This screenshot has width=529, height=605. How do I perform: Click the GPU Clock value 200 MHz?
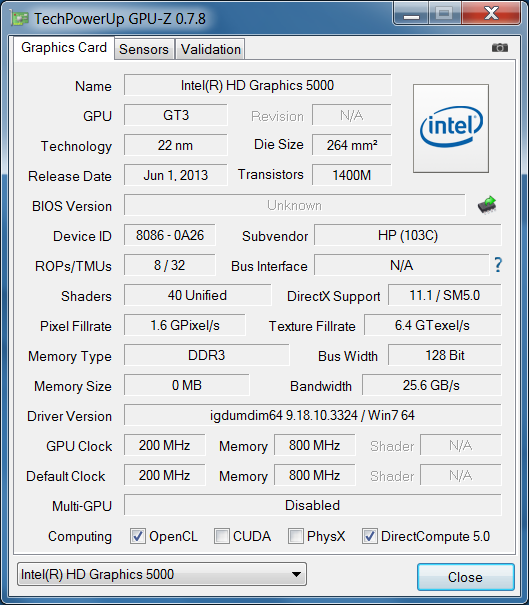165,445
